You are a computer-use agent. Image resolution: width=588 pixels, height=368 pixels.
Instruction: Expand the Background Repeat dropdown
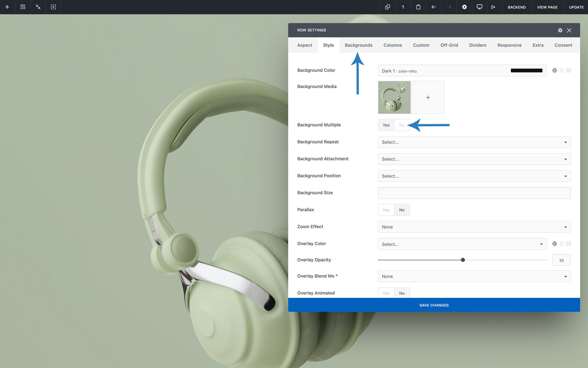click(474, 142)
